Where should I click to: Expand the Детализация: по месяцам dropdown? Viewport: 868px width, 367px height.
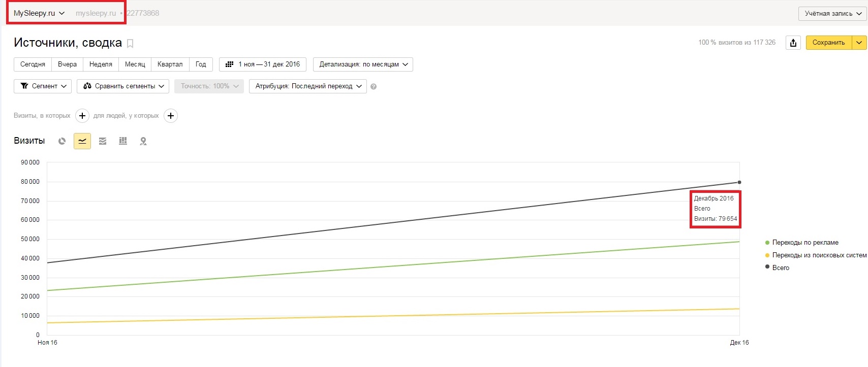point(363,64)
